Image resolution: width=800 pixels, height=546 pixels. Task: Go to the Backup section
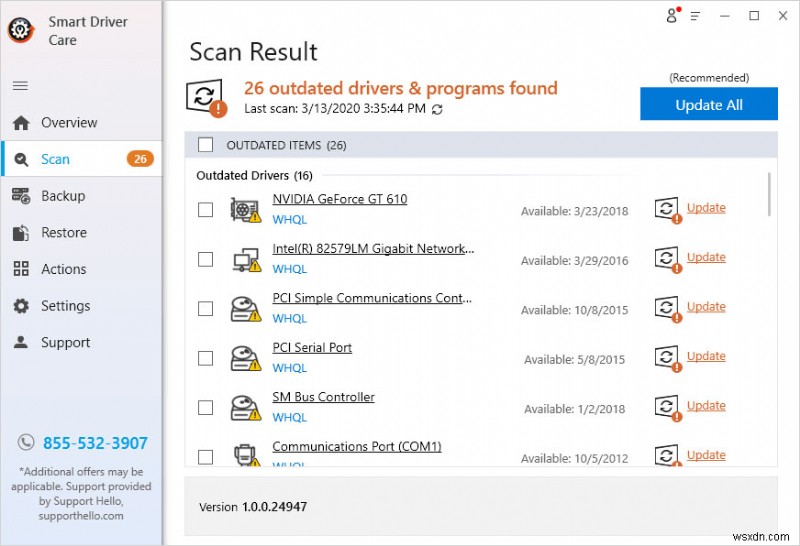click(x=63, y=196)
